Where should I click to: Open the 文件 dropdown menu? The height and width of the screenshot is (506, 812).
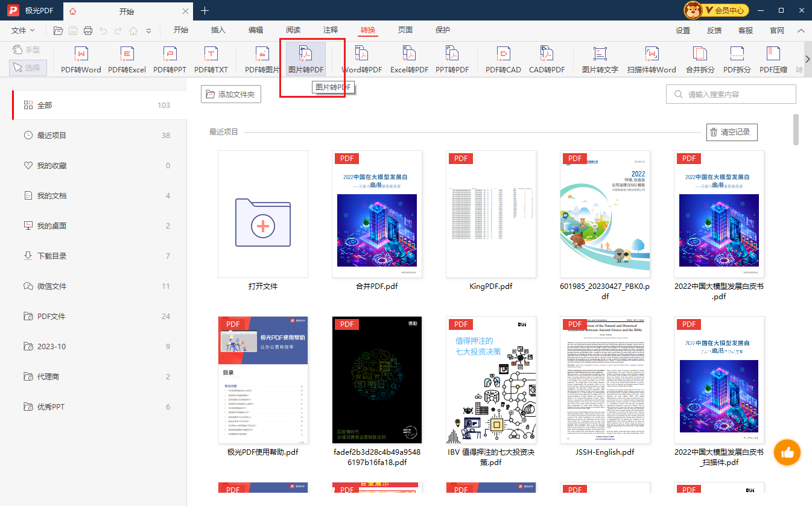pos(23,31)
